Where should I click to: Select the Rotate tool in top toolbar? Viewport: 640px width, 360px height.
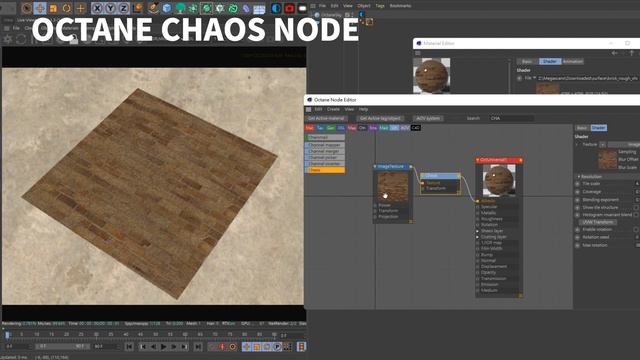[x=67, y=8]
